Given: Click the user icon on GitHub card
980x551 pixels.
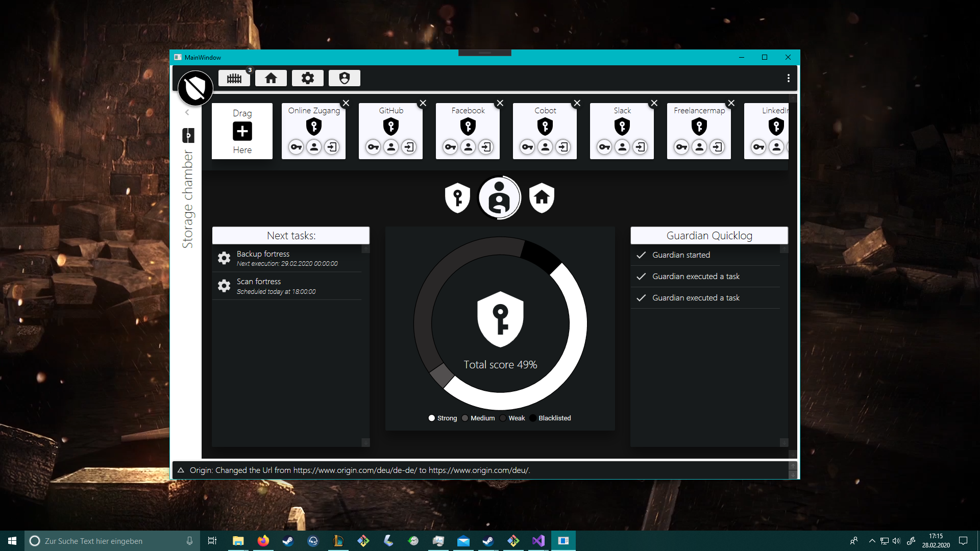Looking at the screenshot, I should point(391,147).
